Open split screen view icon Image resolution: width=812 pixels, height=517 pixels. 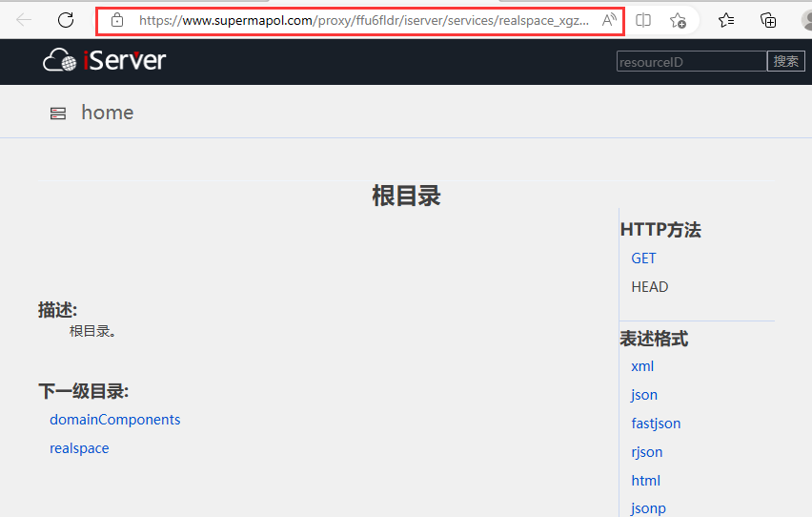[x=643, y=20]
